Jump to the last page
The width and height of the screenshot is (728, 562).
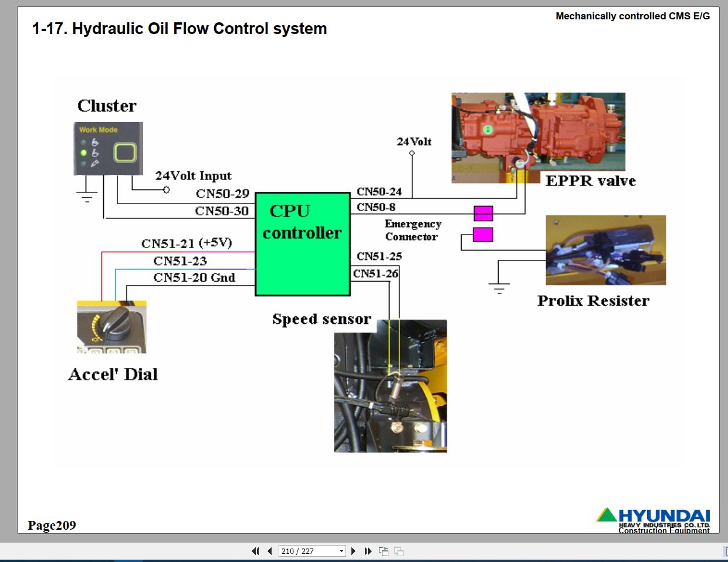coord(368,551)
